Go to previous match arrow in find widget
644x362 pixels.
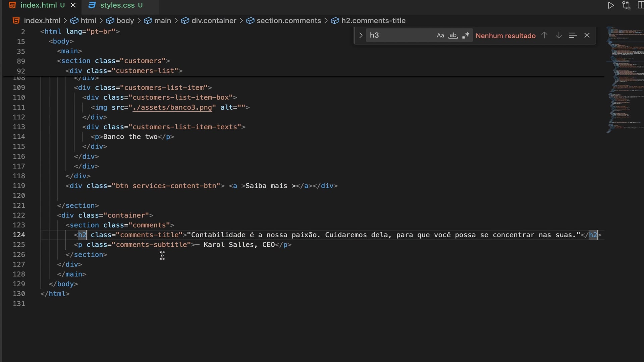[x=544, y=35]
